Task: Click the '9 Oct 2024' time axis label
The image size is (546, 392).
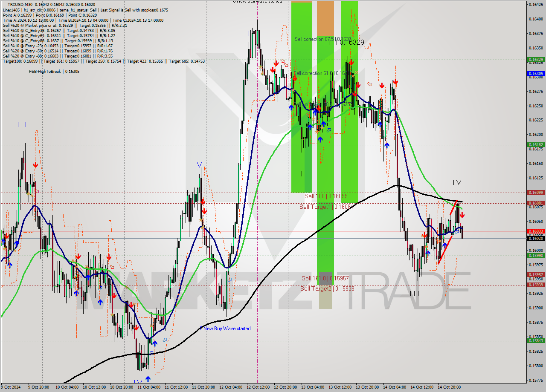Action: pos(11,388)
